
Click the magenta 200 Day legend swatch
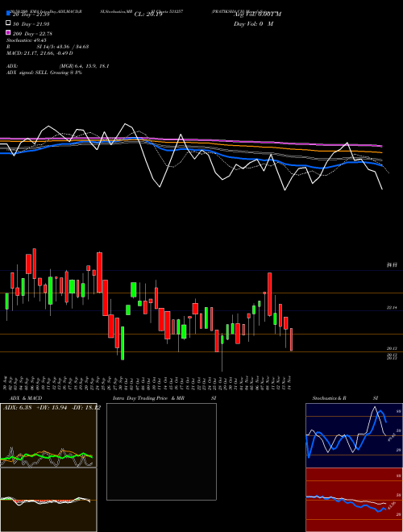9,32
